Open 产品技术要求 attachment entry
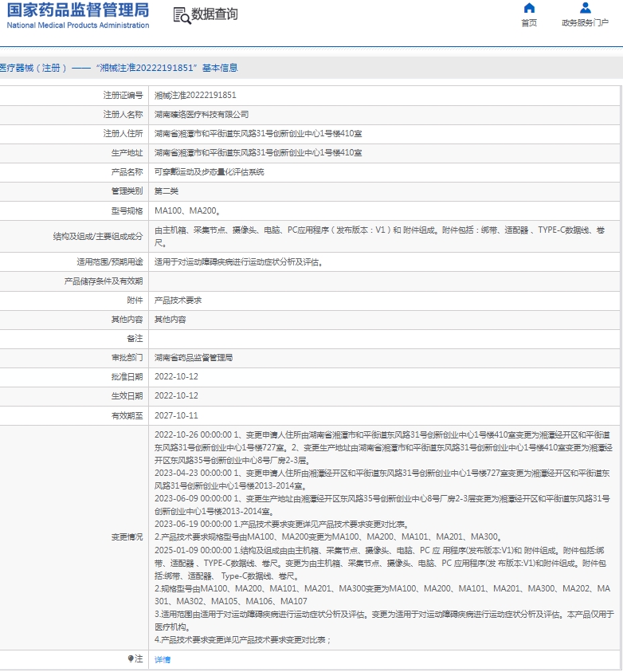 (178, 301)
